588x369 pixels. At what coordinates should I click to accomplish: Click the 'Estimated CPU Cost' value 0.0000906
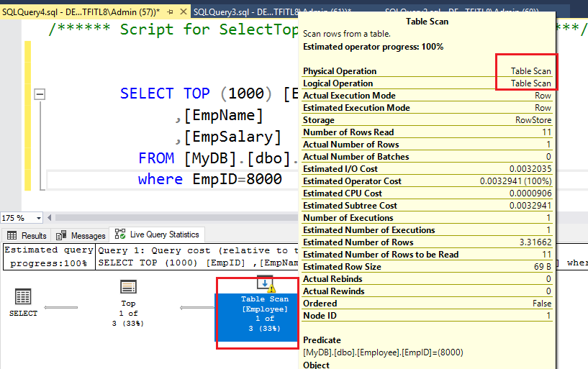pos(530,193)
